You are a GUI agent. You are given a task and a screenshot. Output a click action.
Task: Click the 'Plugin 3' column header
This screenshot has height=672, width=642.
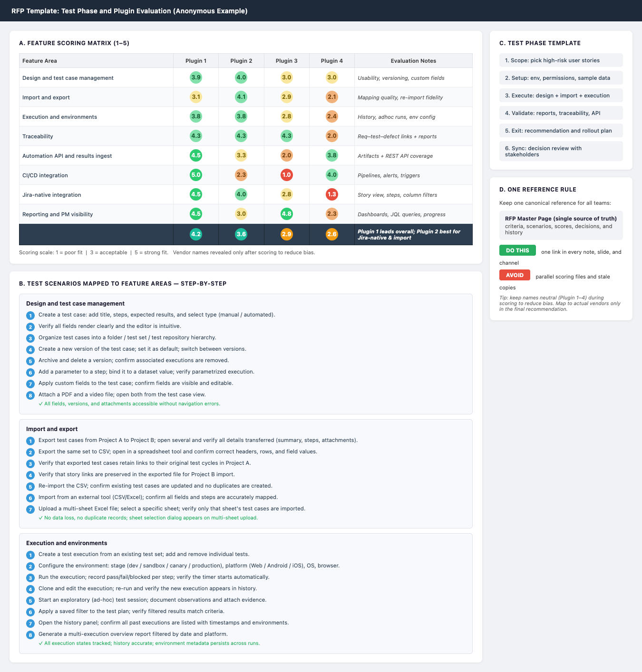tap(287, 61)
